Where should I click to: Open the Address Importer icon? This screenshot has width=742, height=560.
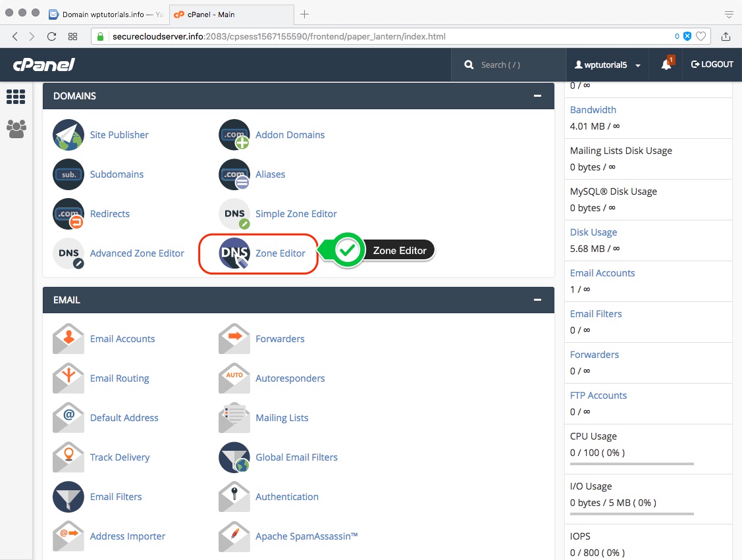68,536
